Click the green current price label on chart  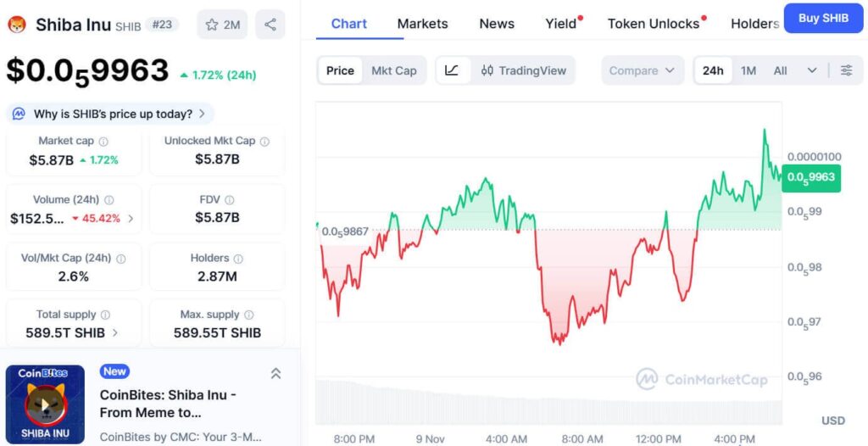[x=810, y=177]
